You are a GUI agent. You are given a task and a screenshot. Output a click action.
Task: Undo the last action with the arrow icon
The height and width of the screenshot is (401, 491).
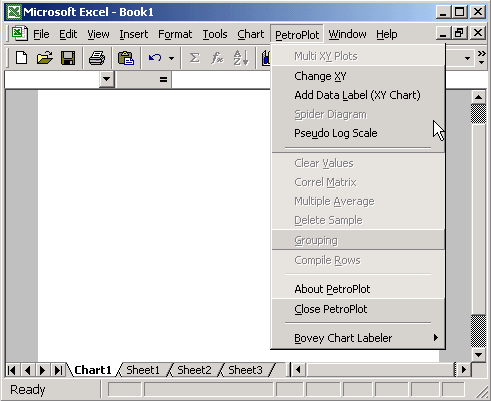point(155,58)
